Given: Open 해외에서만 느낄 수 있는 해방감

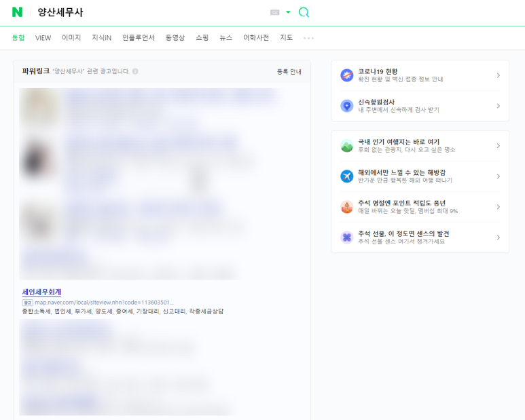Looking at the screenshot, I should (402, 172).
